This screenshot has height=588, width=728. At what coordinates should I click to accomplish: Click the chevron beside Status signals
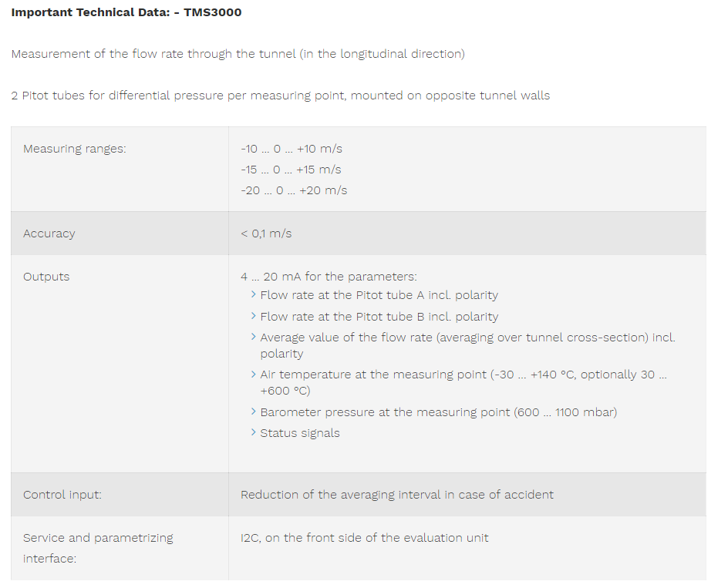coord(254,432)
